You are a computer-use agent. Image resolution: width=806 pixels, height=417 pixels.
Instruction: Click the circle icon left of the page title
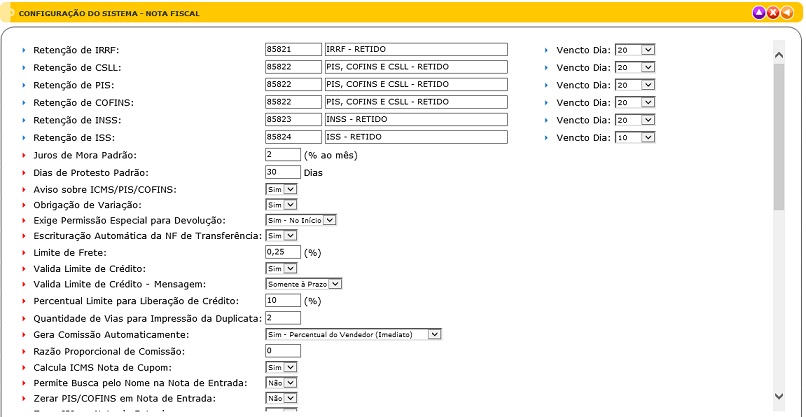click(x=11, y=12)
